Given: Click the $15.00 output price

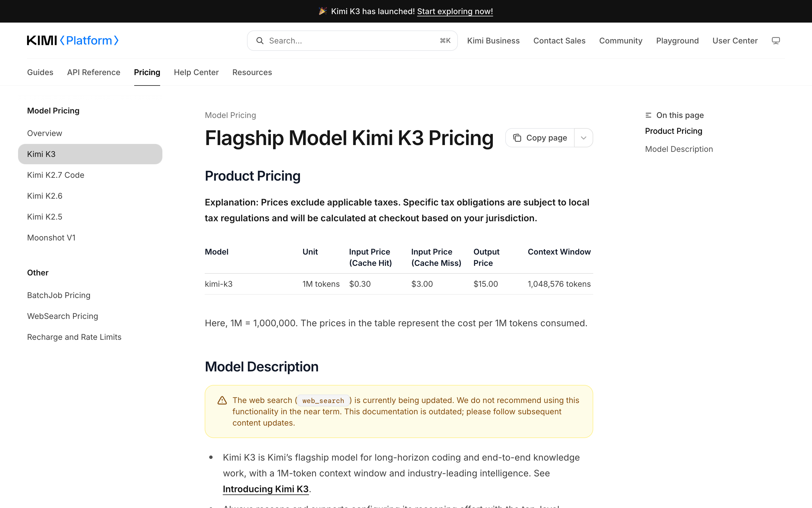Looking at the screenshot, I should [486, 284].
